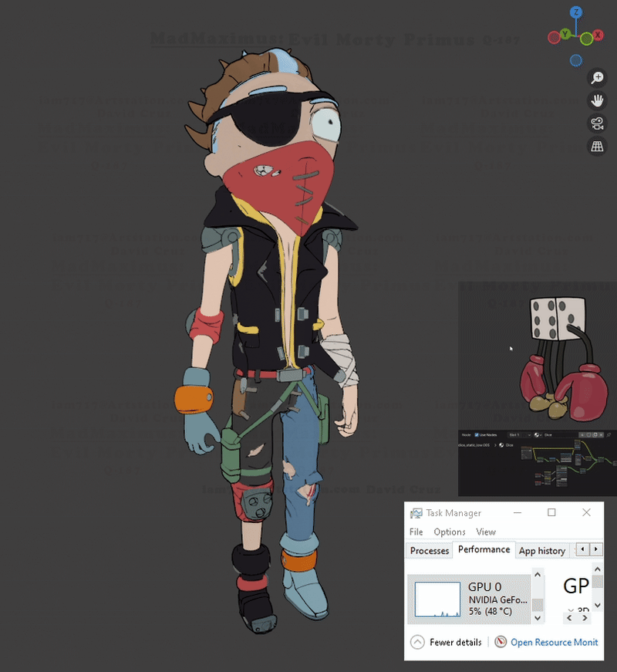The image size is (617, 672).
Task: Click right arrow of horizontal scrollbar
Action: coord(585,618)
